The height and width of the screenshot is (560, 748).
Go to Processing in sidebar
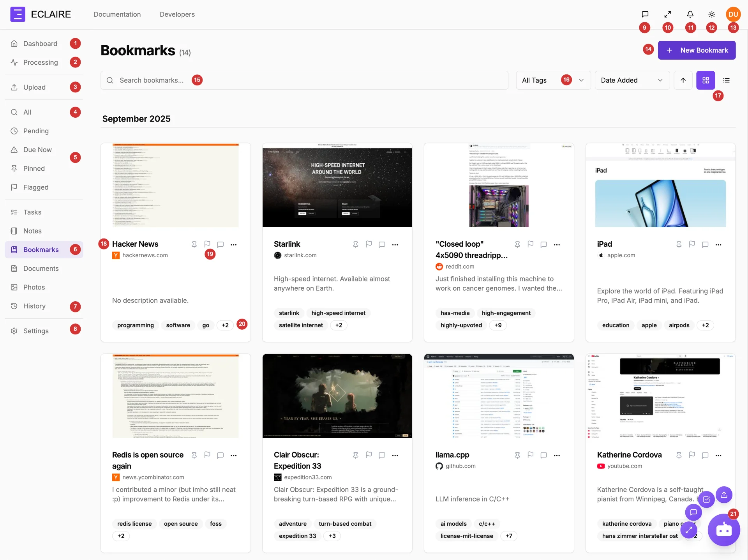pos(41,62)
